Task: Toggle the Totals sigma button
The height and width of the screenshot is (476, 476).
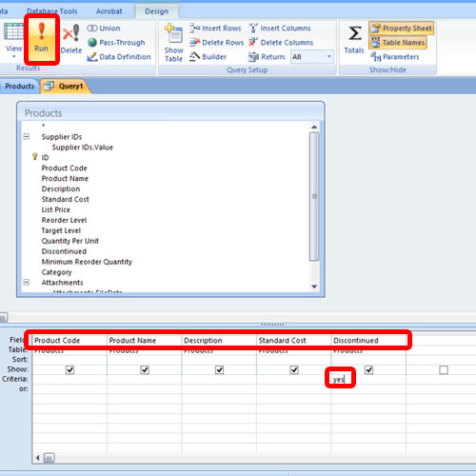Action: (354, 40)
